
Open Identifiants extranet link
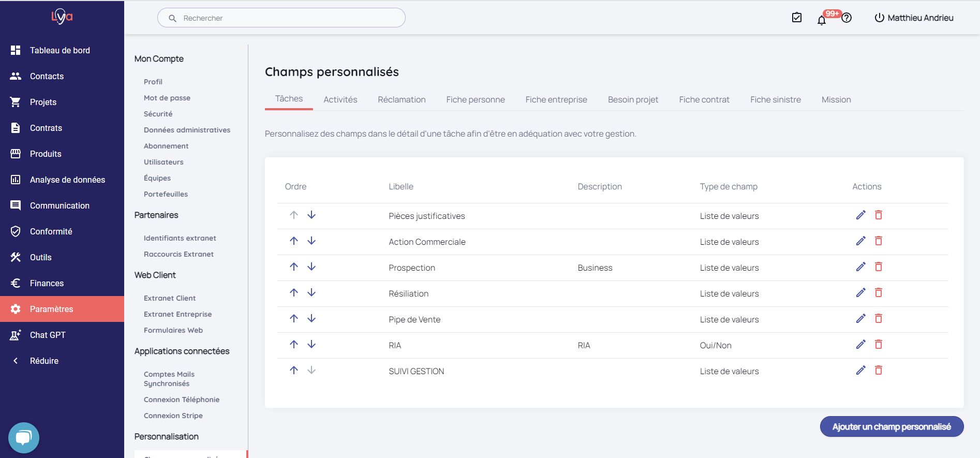pos(180,238)
